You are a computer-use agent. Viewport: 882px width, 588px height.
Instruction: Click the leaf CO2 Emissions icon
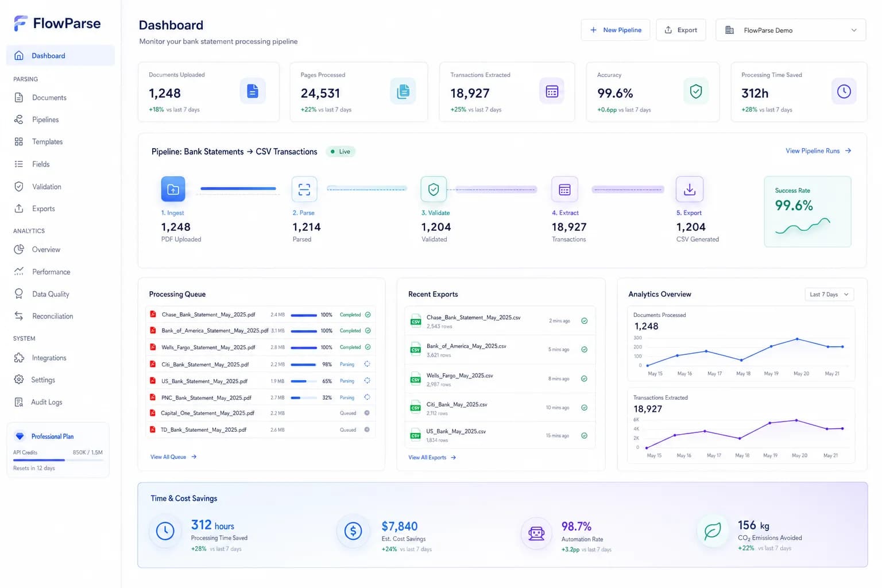pyautogui.click(x=713, y=531)
